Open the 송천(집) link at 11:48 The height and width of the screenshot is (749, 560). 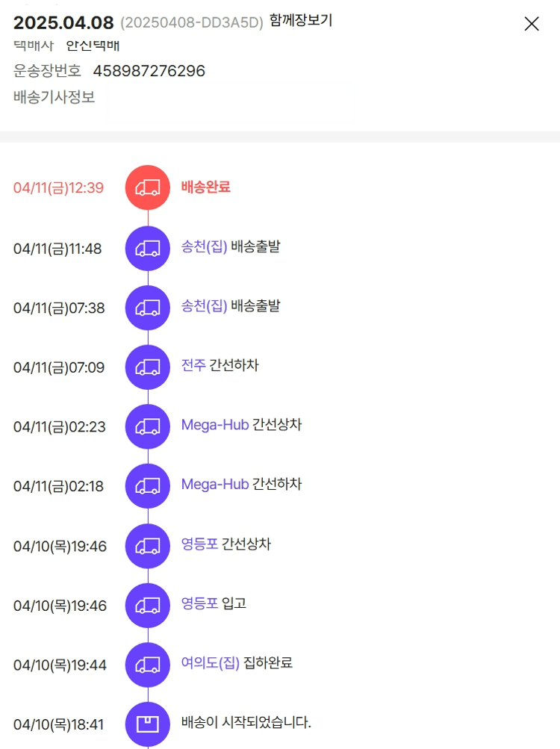(204, 246)
